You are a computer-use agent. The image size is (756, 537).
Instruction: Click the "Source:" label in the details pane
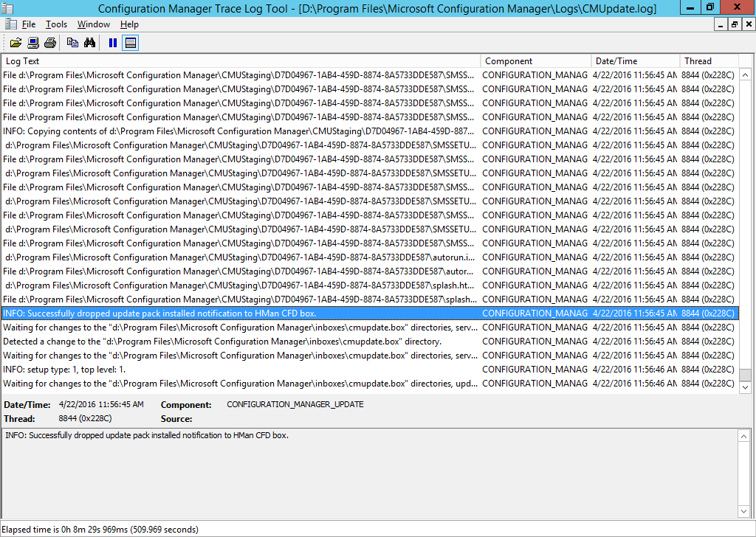(x=176, y=419)
